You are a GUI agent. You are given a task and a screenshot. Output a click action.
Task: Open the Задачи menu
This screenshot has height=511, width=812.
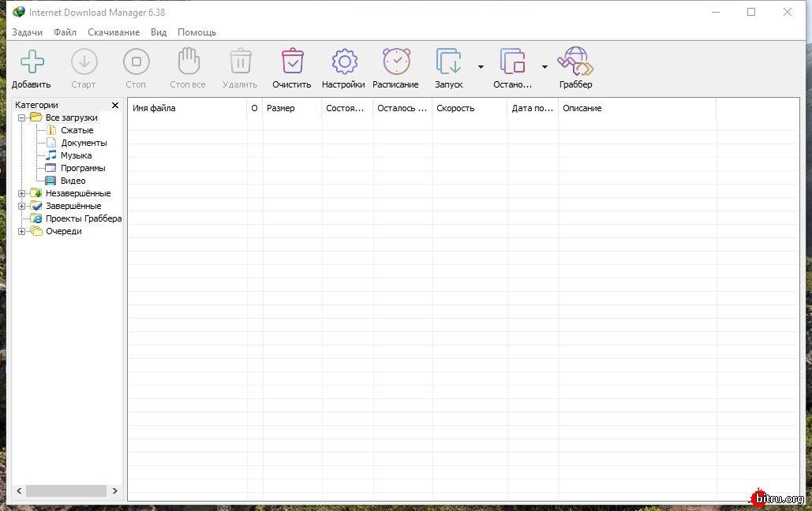[27, 32]
